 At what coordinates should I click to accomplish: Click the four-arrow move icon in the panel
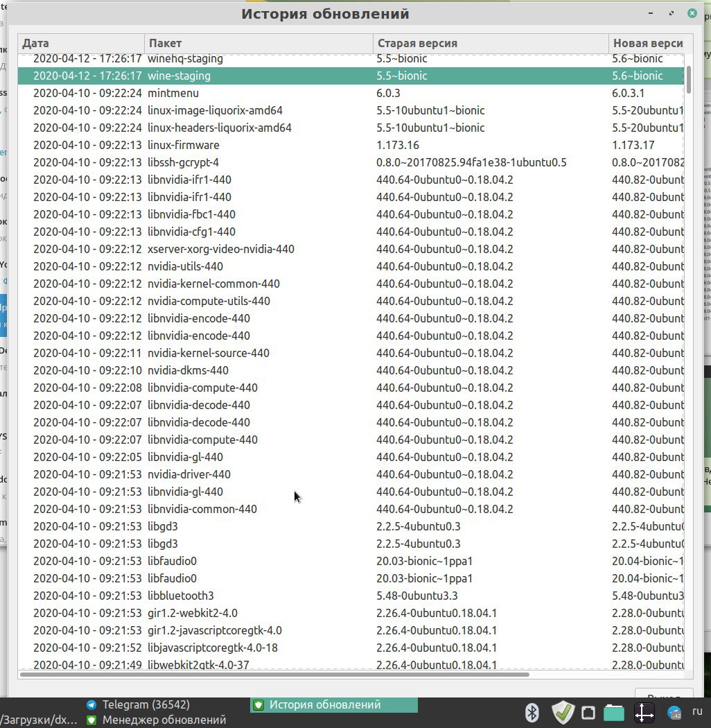(644, 712)
